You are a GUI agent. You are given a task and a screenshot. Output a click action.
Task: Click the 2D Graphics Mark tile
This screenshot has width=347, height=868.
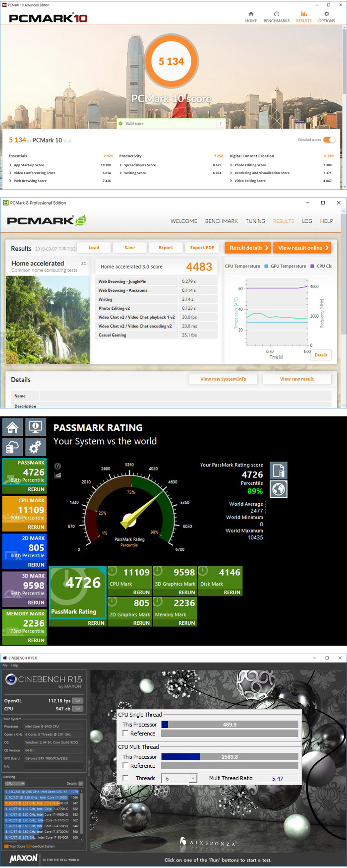[x=129, y=611]
